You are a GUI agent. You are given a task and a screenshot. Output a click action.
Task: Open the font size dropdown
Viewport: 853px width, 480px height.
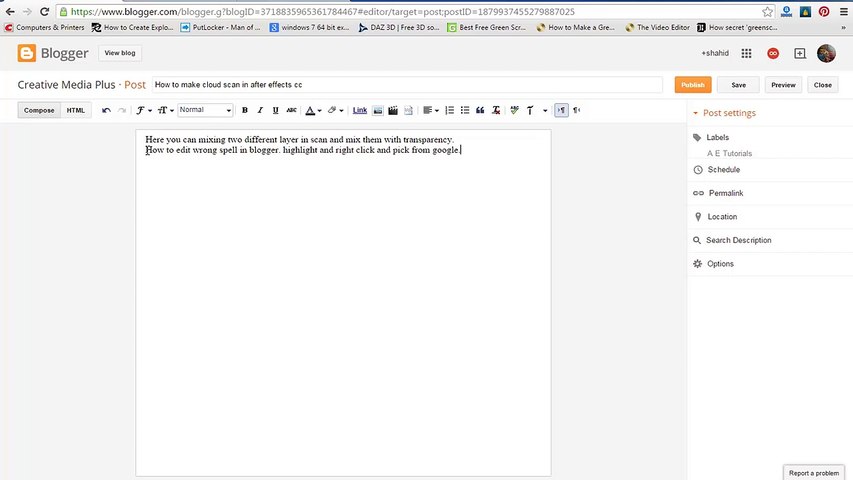[165, 110]
